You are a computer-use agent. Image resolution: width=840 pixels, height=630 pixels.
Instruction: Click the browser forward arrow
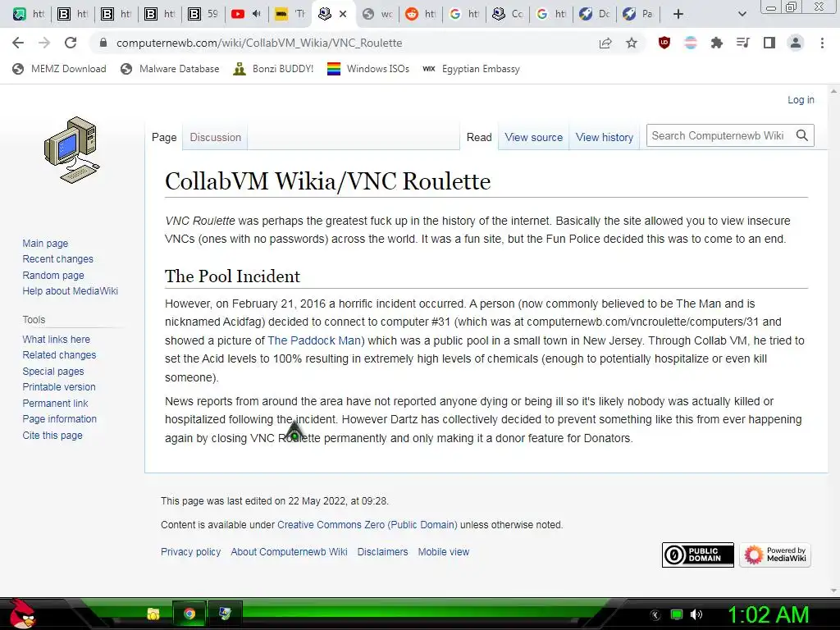(44, 43)
